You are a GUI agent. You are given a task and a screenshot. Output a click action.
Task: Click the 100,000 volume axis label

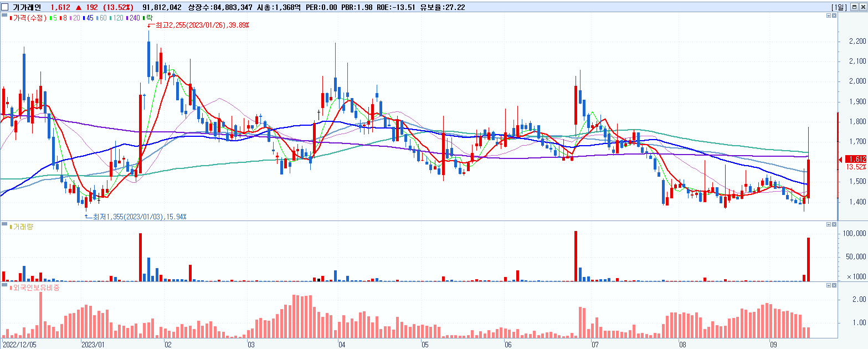click(855, 234)
